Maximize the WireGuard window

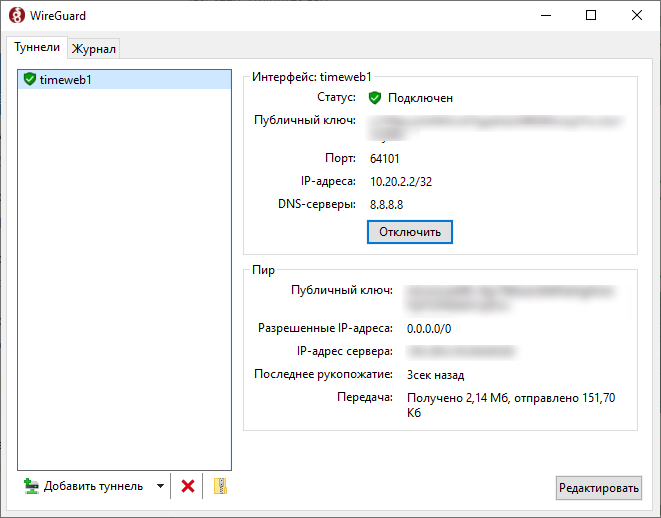(591, 16)
